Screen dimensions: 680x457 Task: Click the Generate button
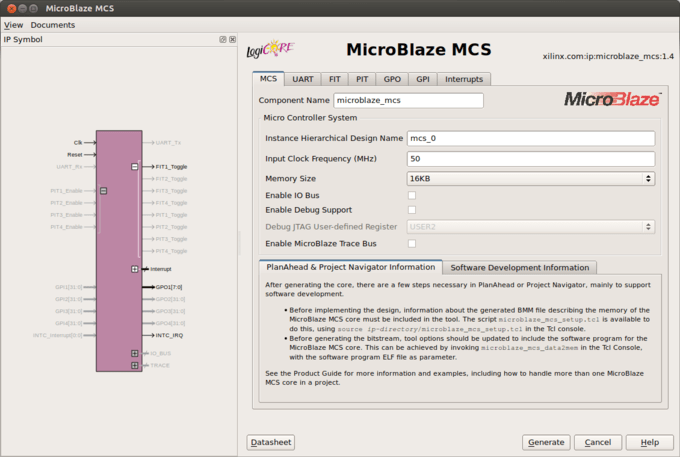(546, 442)
